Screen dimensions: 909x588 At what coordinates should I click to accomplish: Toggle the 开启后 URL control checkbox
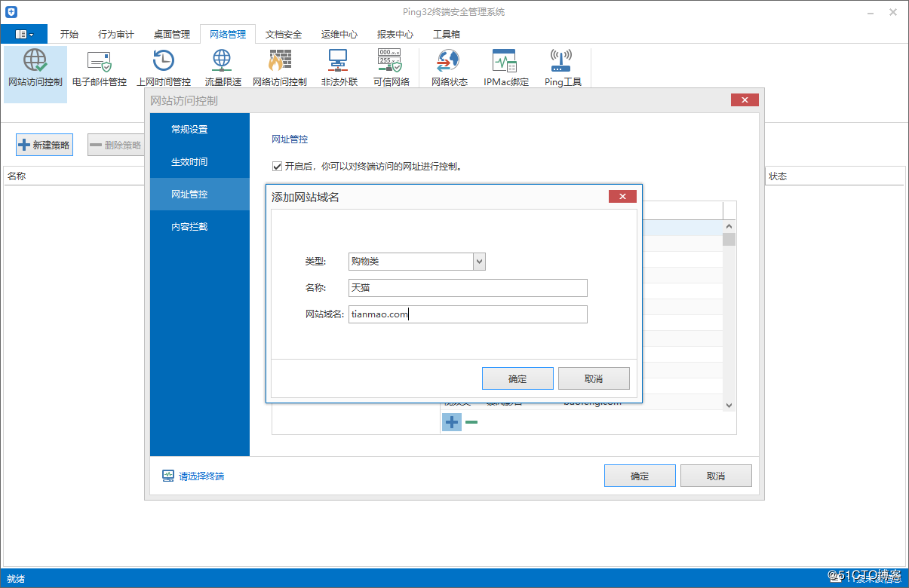[x=277, y=166]
